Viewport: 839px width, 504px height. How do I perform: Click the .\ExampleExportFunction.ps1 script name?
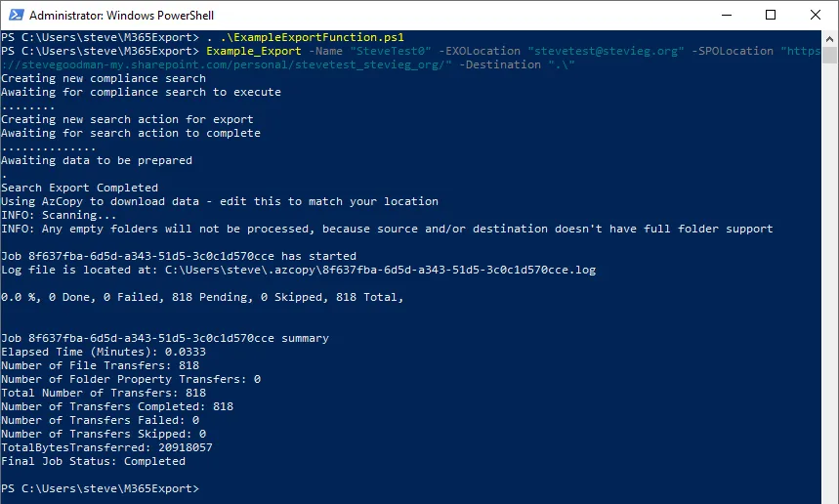[312, 37]
